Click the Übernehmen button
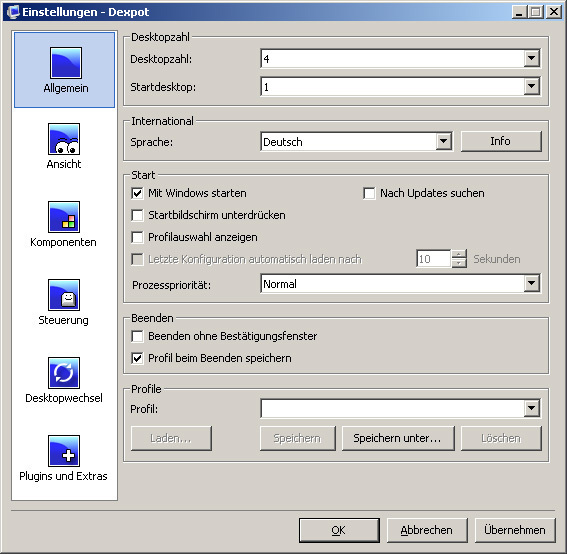Viewport: 567px width, 554px height. [515, 530]
